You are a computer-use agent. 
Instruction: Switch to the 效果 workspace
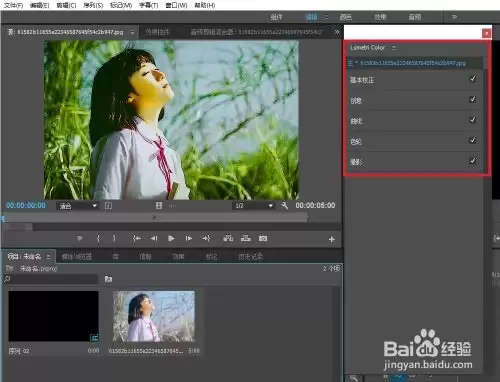(380, 17)
